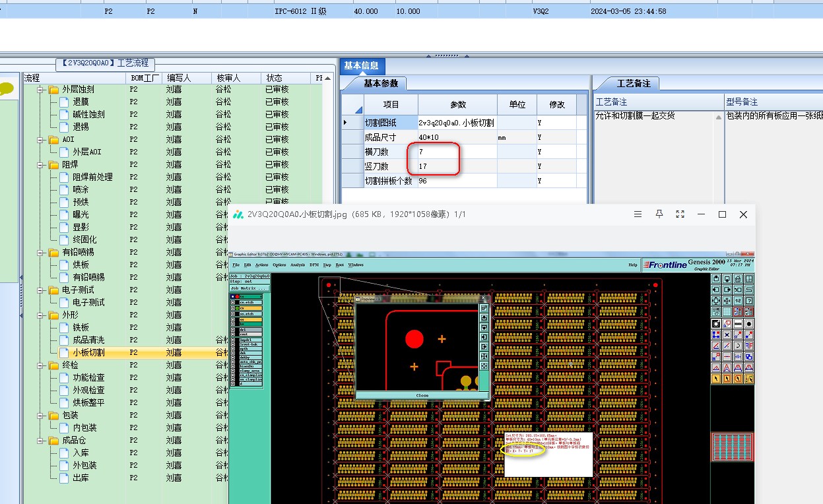Click the yellow speech bubble icon
823x504 pixels.
[7, 89]
